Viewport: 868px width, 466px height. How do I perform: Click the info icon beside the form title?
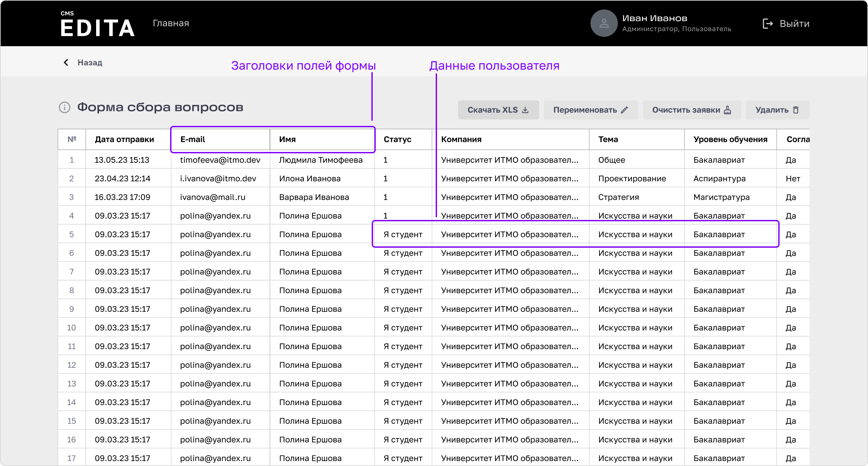pyautogui.click(x=64, y=107)
